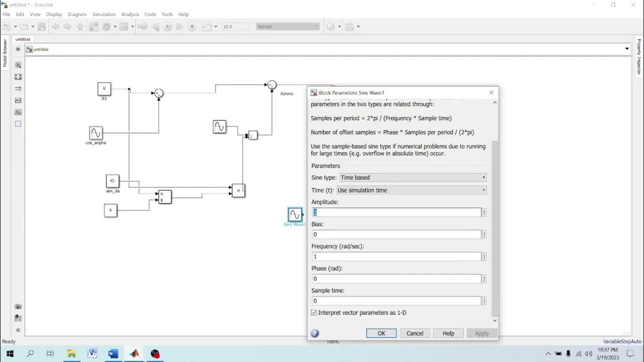Expand the New Model dropdown arrow

click(x=15, y=27)
